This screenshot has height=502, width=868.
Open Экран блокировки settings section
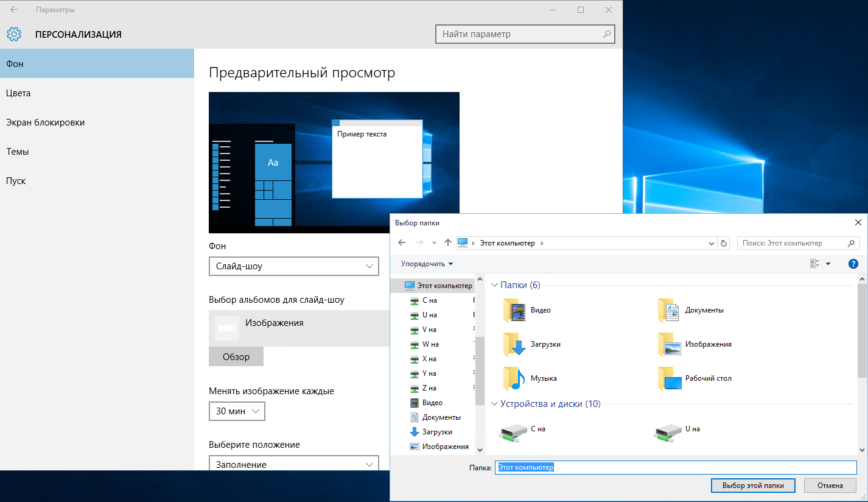tap(97, 122)
